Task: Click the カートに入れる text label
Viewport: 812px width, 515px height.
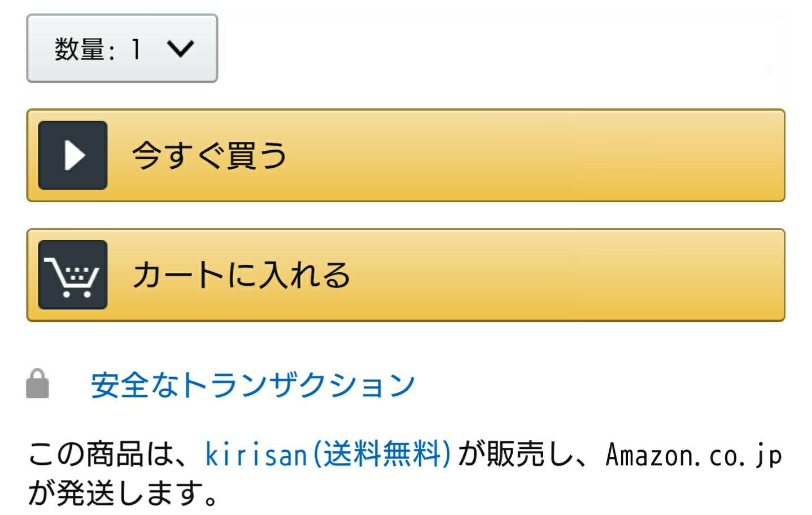Action: (x=241, y=275)
